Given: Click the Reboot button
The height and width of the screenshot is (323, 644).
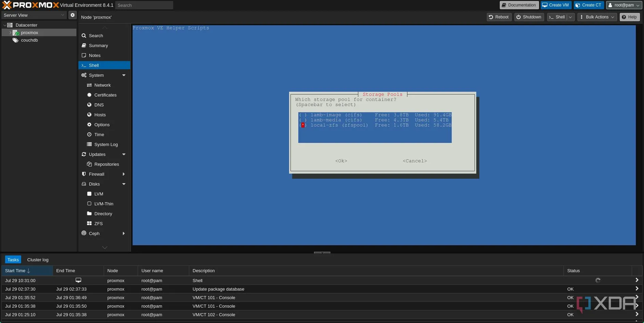Looking at the screenshot, I should (x=499, y=17).
